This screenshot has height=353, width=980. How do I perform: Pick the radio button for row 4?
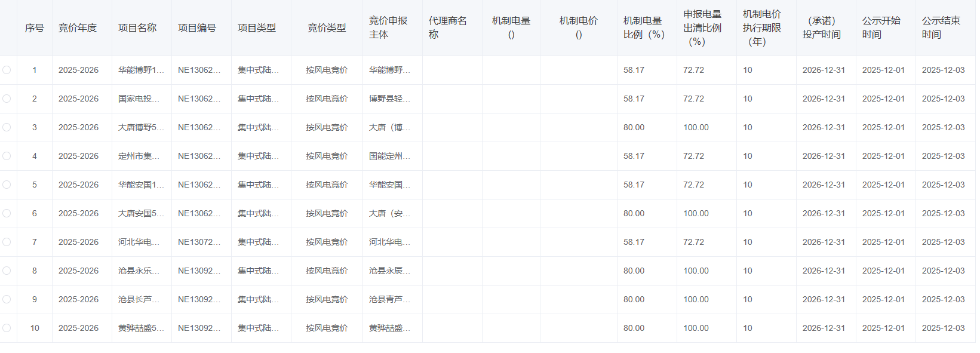[7, 156]
